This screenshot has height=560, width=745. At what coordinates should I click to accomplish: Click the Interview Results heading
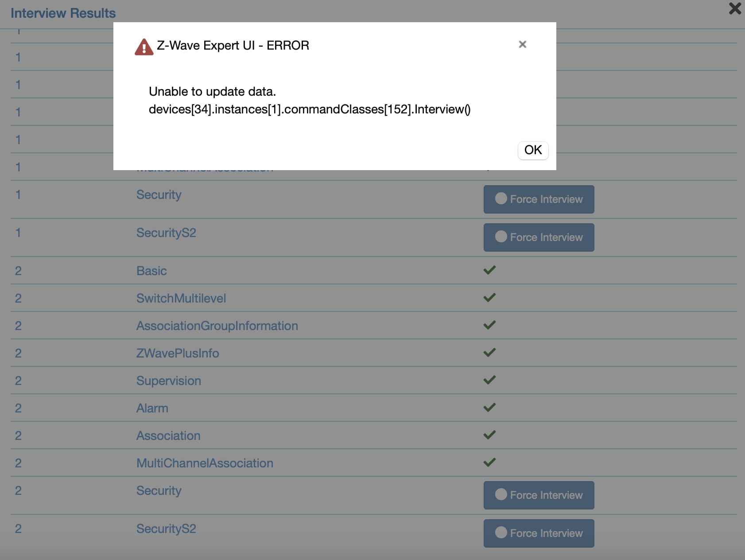point(63,13)
